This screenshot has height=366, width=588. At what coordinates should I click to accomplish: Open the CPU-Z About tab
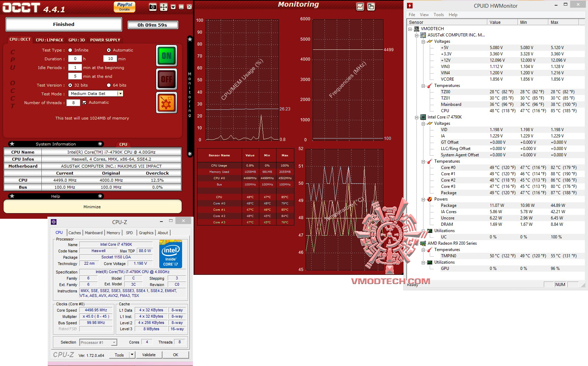[163, 233]
